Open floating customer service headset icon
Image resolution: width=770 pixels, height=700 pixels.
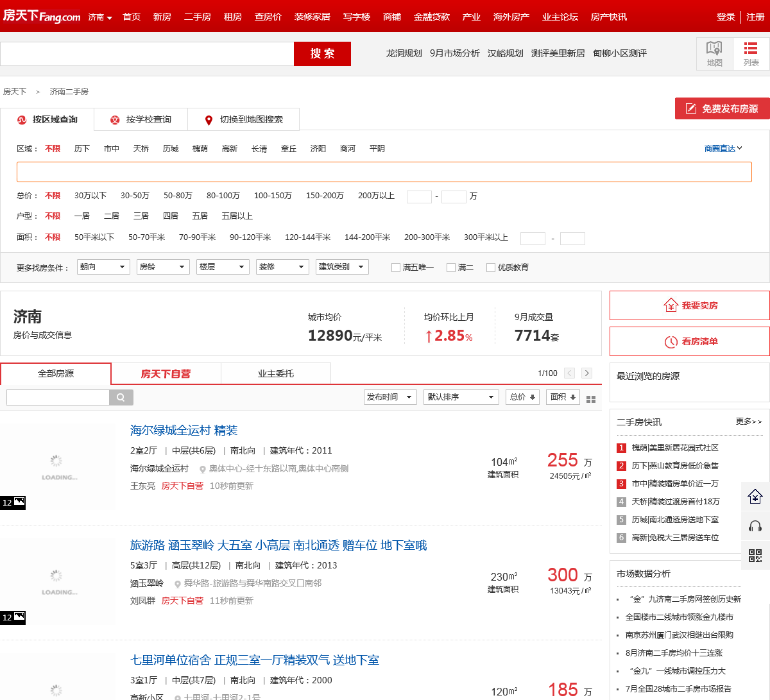755,526
